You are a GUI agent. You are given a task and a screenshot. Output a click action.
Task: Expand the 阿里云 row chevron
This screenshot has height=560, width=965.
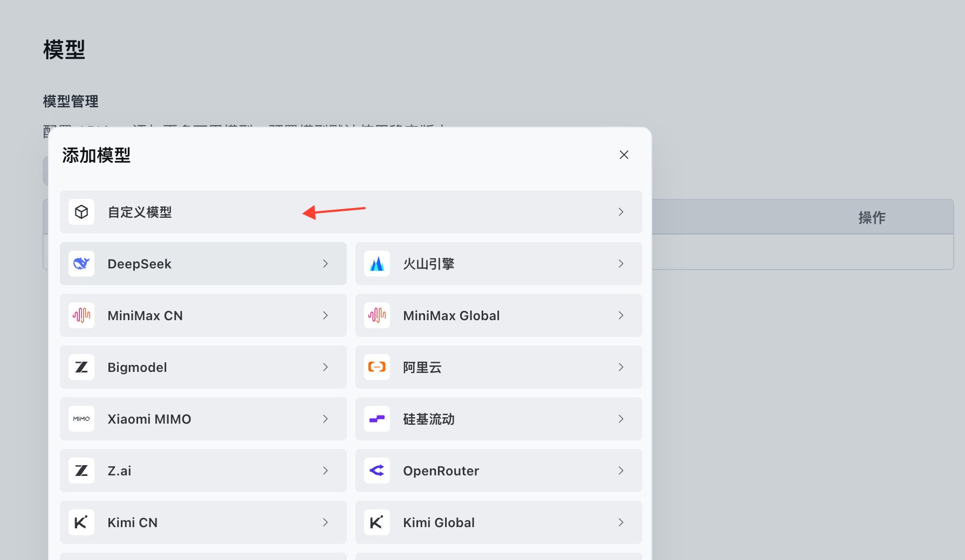tap(621, 367)
